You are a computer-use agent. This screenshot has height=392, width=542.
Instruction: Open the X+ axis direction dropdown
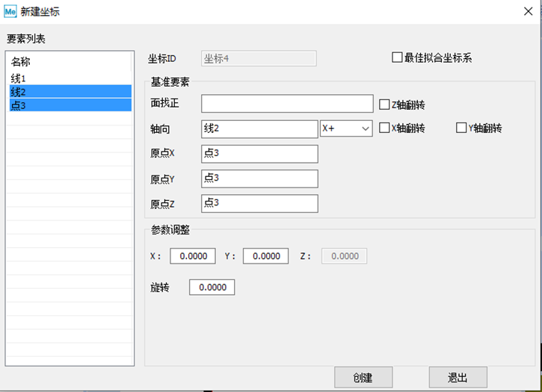(x=346, y=128)
